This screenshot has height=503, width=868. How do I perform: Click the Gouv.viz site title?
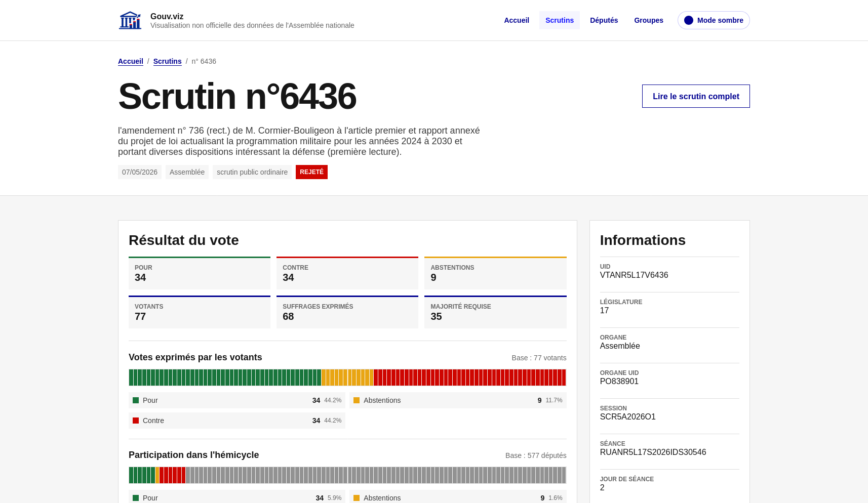tap(167, 16)
